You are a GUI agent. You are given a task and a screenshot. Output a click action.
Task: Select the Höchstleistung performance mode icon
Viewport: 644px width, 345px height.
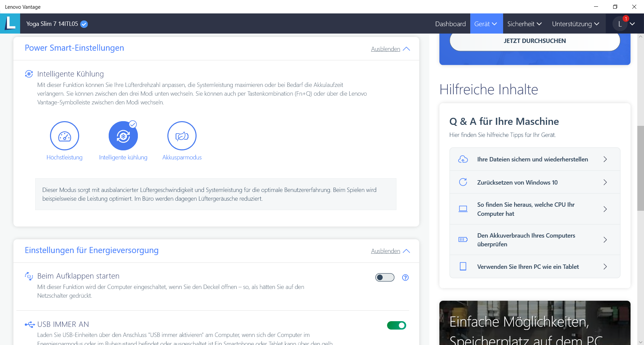(64, 136)
